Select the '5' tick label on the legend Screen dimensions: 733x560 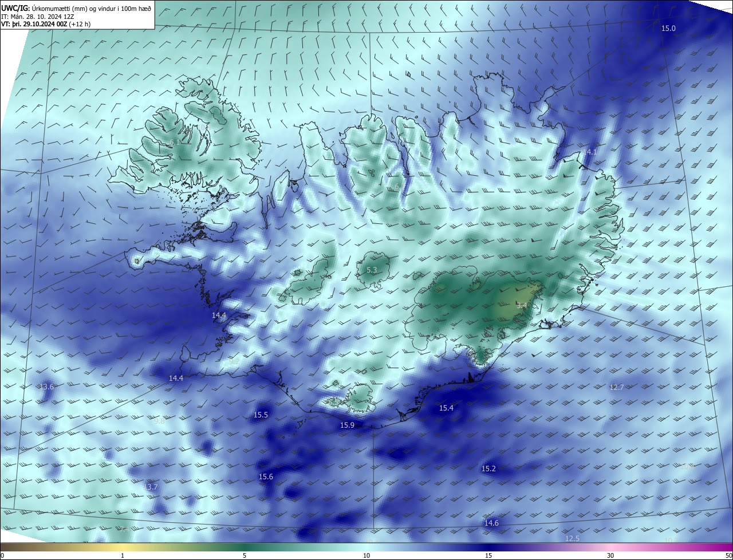coord(245,556)
